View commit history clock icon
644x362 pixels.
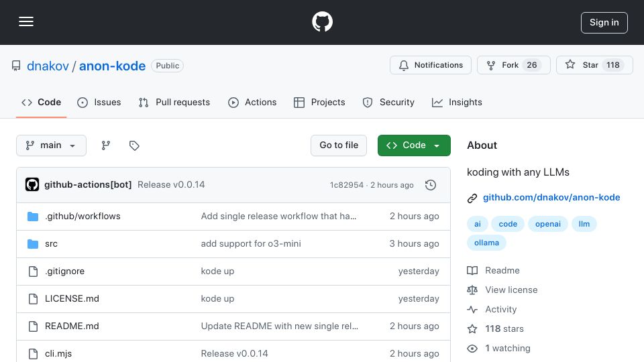tap(431, 185)
